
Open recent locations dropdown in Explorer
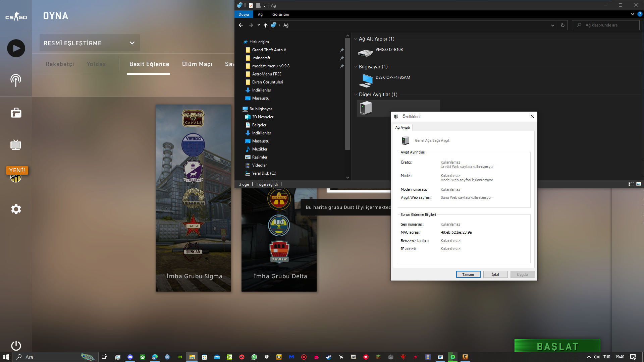(x=258, y=25)
